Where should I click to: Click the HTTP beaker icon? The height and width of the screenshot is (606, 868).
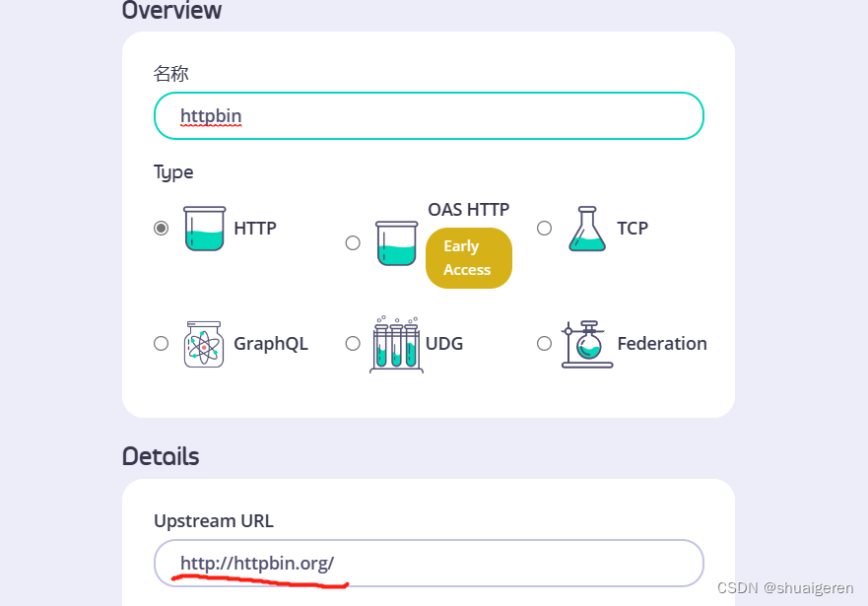[204, 229]
